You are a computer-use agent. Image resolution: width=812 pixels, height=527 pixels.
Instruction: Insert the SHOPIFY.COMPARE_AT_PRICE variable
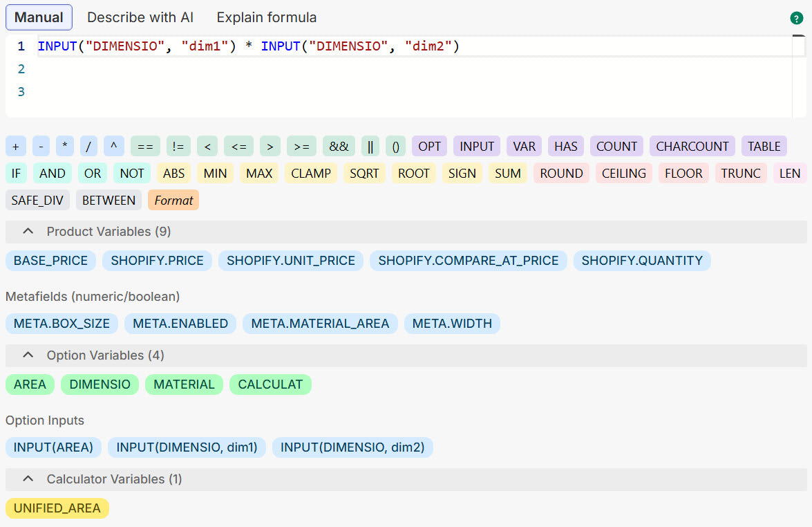(x=469, y=261)
